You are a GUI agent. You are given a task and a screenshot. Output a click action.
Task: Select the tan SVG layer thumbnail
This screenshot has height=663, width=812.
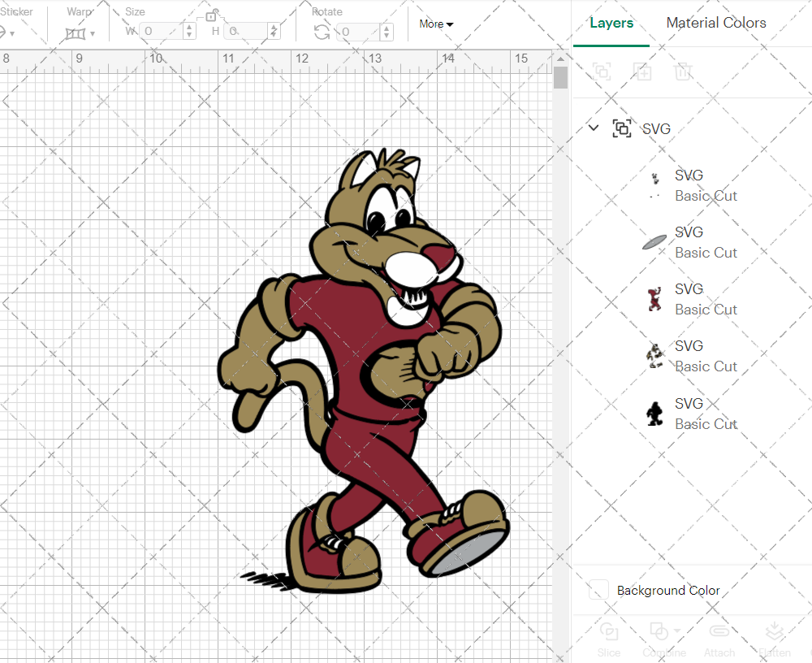(655, 356)
